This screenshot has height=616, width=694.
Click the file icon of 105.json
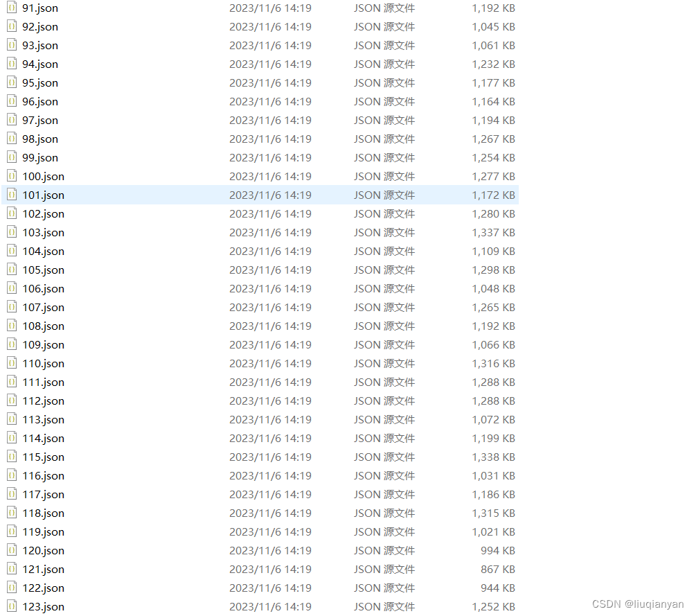click(x=12, y=270)
